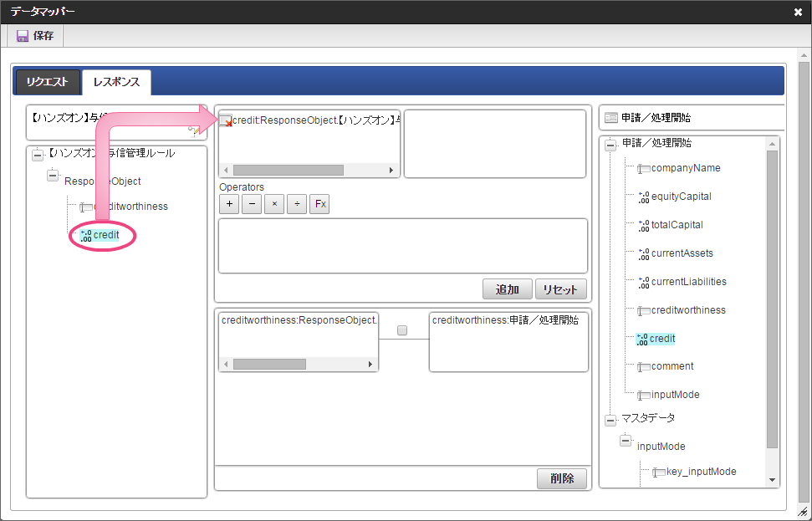Select companyName in the right tree
This screenshot has width=812, height=521.
tap(686, 168)
